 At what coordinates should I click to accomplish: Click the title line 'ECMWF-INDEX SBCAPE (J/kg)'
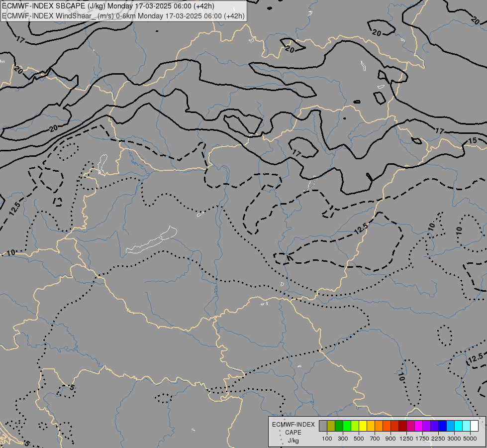[x=54, y=6]
